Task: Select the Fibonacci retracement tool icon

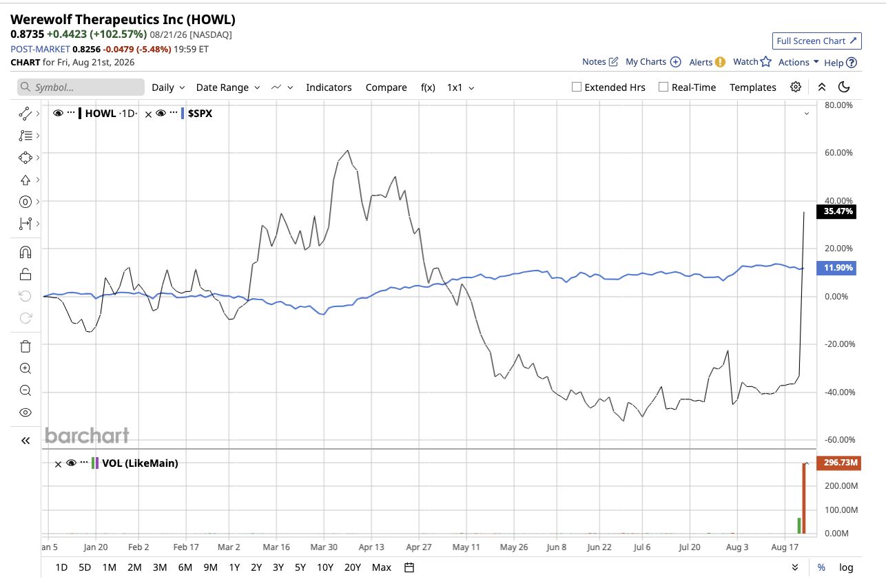Action: coord(25,136)
